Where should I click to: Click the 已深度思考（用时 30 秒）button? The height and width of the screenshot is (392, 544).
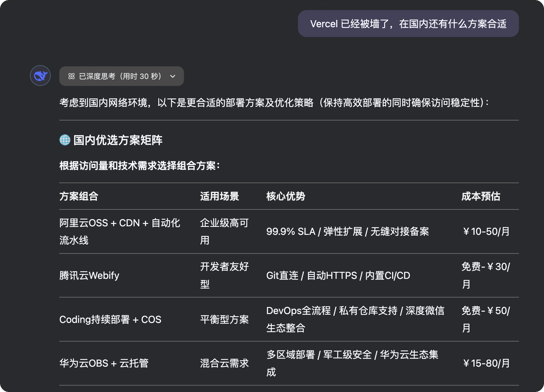122,76
